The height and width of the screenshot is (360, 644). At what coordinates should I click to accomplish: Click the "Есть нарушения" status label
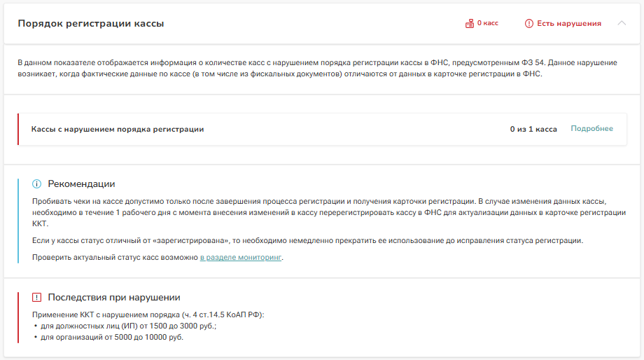pyautogui.click(x=568, y=24)
